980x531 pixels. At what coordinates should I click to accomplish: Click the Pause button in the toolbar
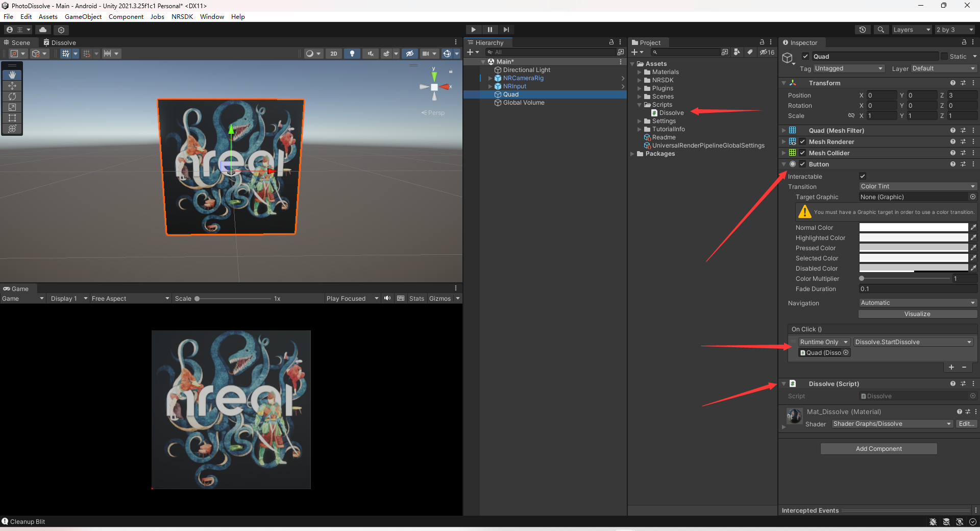tap(489, 30)
